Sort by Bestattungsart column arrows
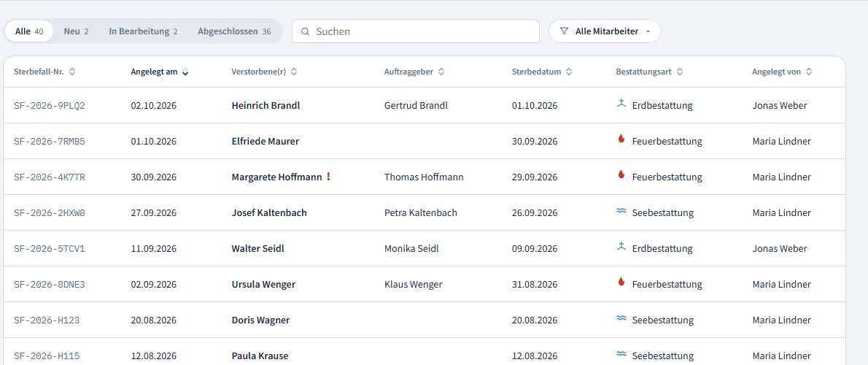 click(x=680, y=72)
